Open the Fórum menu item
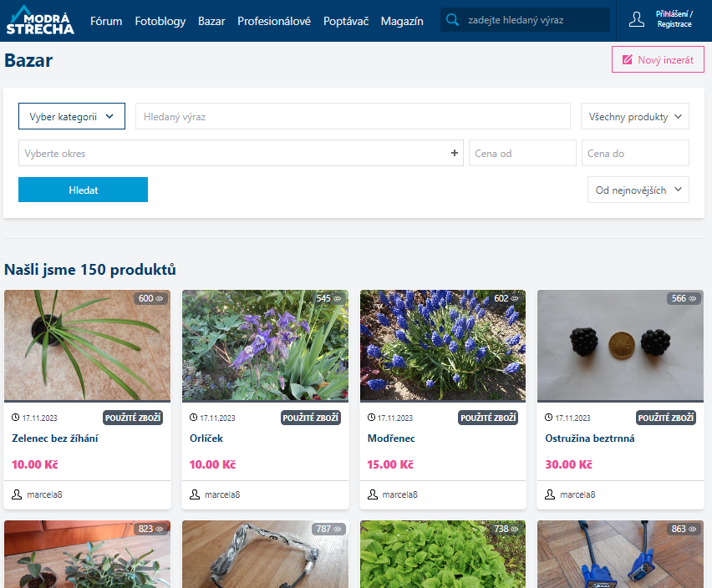Screen dimensions: 712x588 106,21
